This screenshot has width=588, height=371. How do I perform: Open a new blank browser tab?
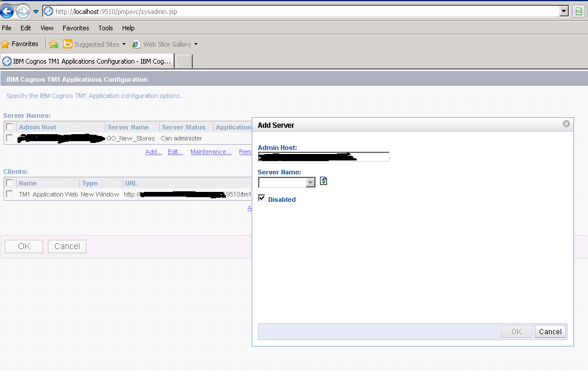coord(184,61)
